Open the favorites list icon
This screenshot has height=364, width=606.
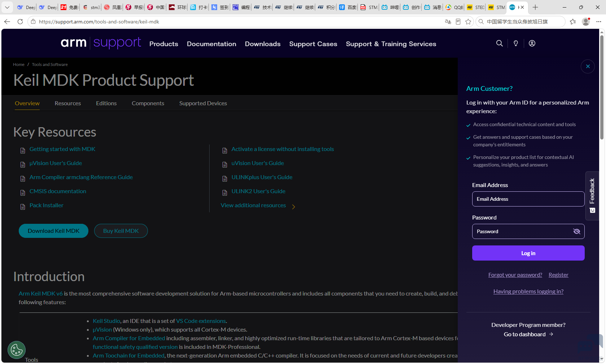pyautogui.click(x=573, y=22)
